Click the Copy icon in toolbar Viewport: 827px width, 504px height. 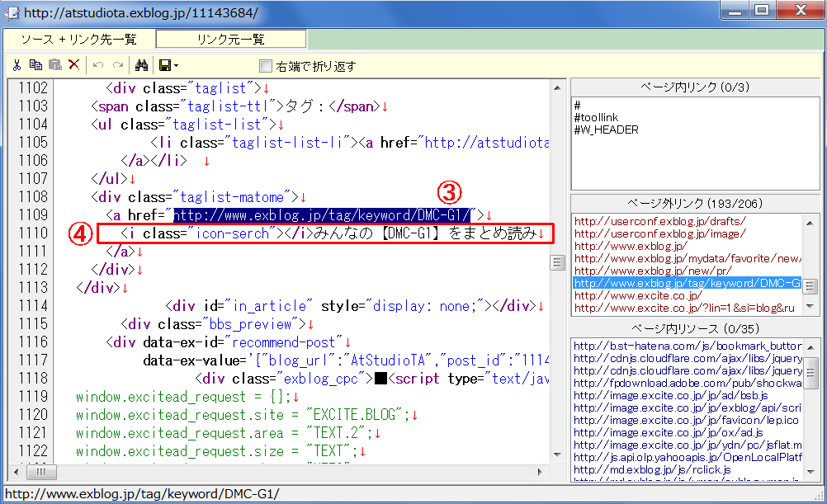(x=35, y=65)
